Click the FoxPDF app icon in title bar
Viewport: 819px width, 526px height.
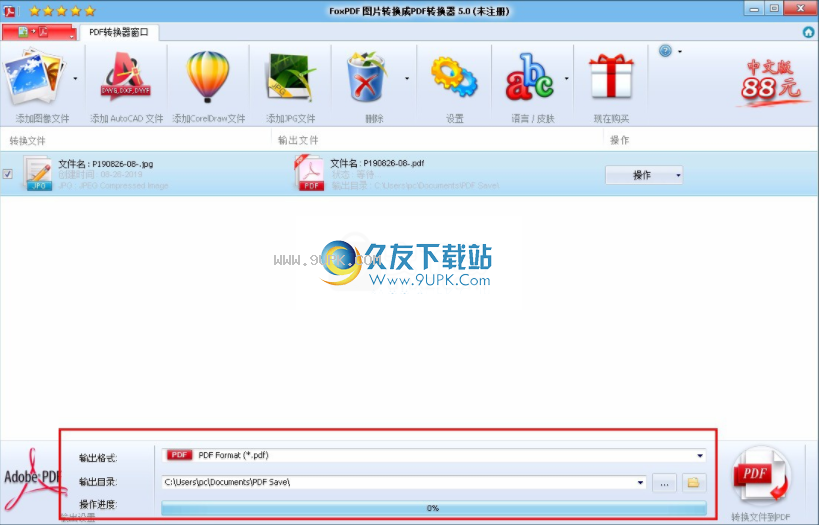(9, 10)
